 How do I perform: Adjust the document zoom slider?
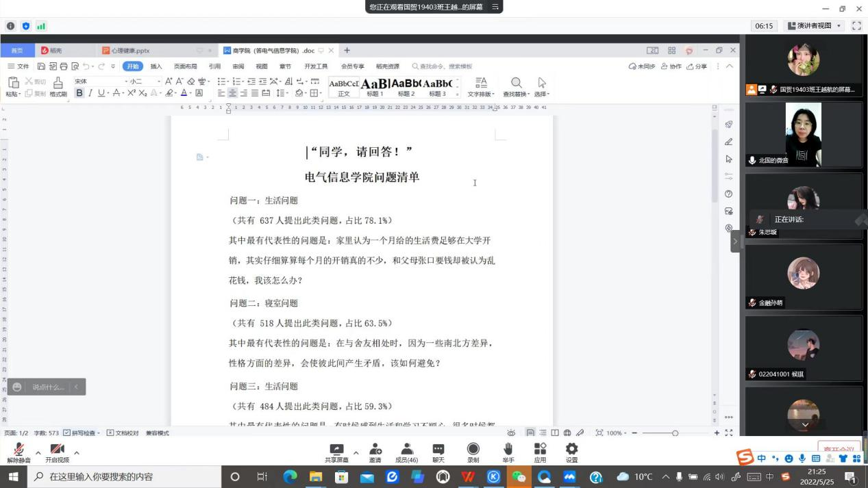[675, 433]
